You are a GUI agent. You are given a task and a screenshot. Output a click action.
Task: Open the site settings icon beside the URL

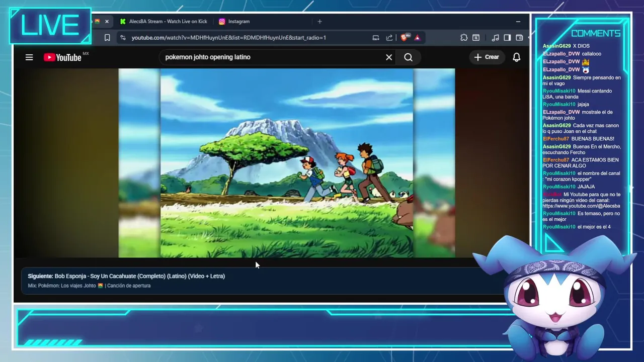[x=123, y=38]
